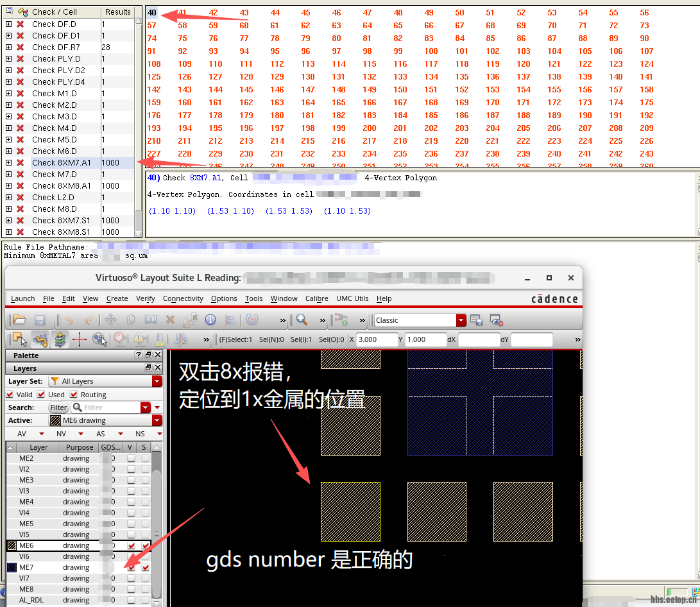This screenshot has height=607, width=700.
Task: Select the Move tool icon
Action: tap(110, 320)
